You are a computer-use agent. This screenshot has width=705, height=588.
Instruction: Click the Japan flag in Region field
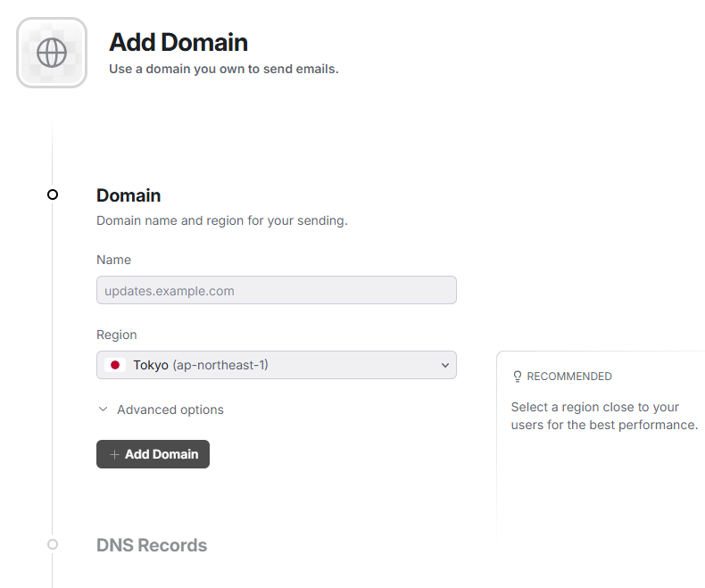(114, 365)
